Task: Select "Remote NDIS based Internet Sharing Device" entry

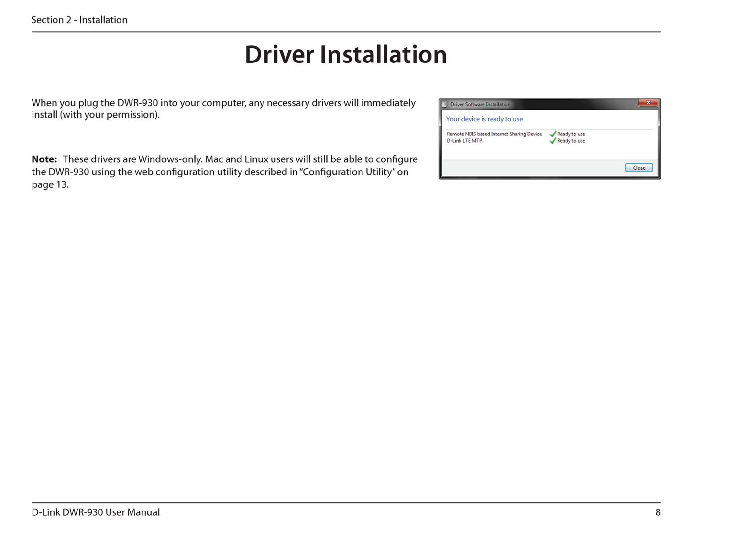Action: point(494,134)
